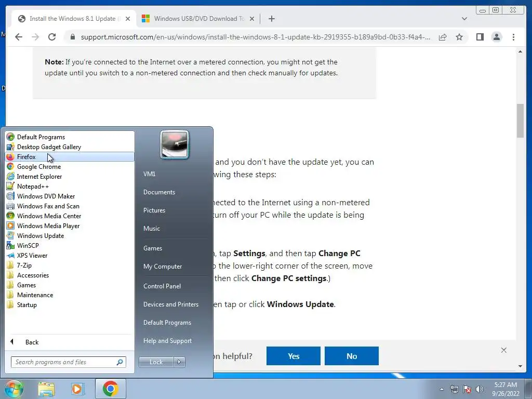The width and height of the screenshot is (532, 399).
Task: Go forward in Chrome
Action: click(35, 37)
